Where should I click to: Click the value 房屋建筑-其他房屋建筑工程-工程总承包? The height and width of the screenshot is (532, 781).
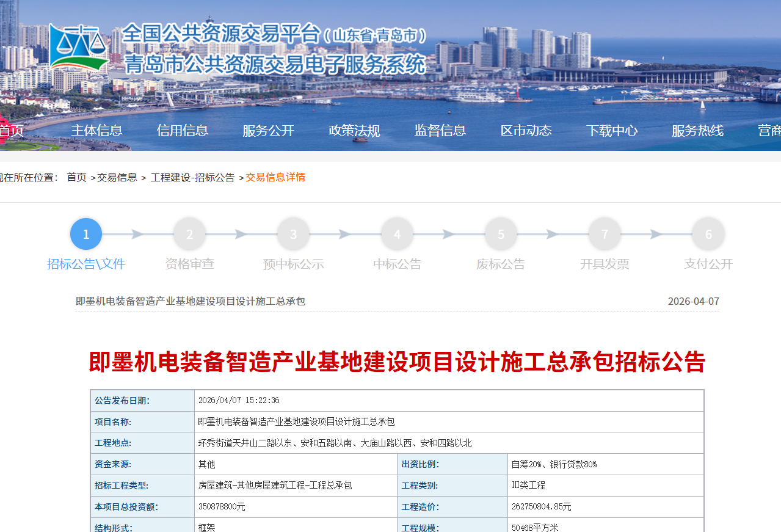(275, 486)
